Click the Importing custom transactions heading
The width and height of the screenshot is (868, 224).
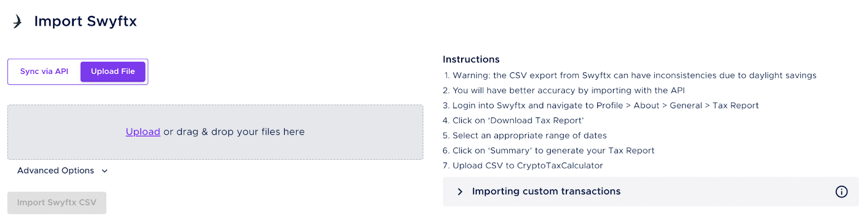point(546,191)
